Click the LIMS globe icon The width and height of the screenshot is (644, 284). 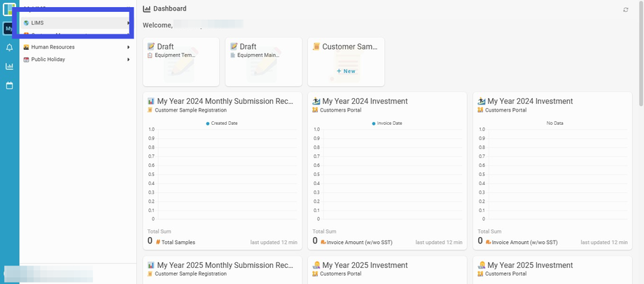27,23
